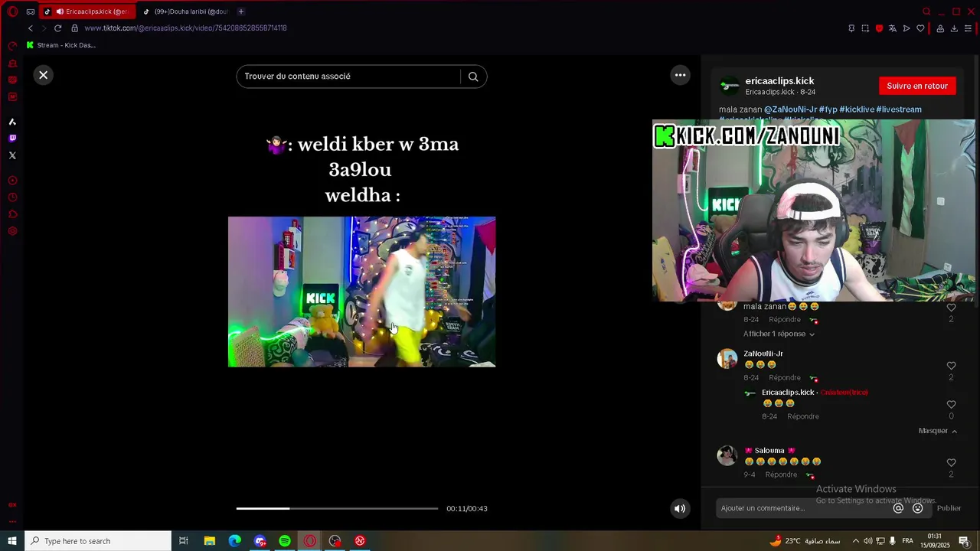Like the mala zanan comment

pyautogui.click(x=951, y=308)
